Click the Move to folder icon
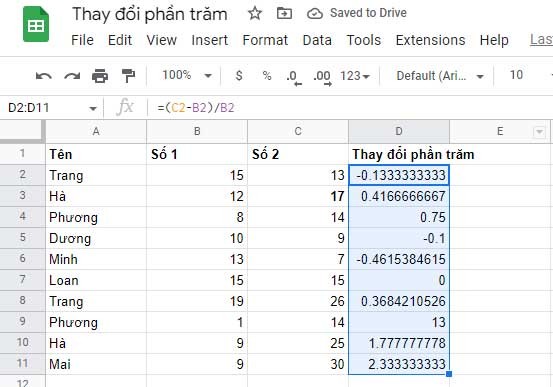The image size is (553, 387). coord(284,13)
